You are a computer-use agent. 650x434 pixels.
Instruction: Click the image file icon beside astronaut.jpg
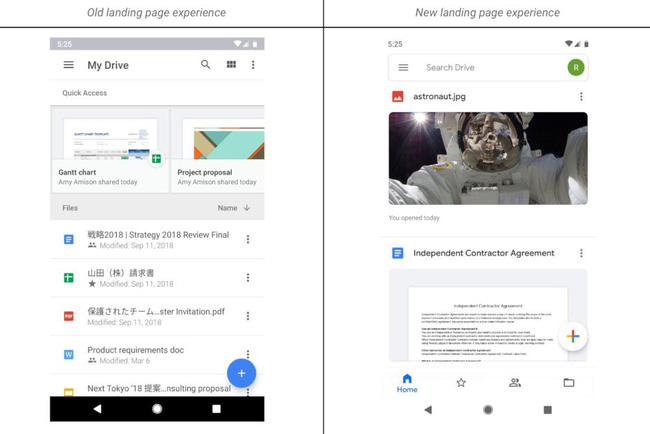[398, 97]
